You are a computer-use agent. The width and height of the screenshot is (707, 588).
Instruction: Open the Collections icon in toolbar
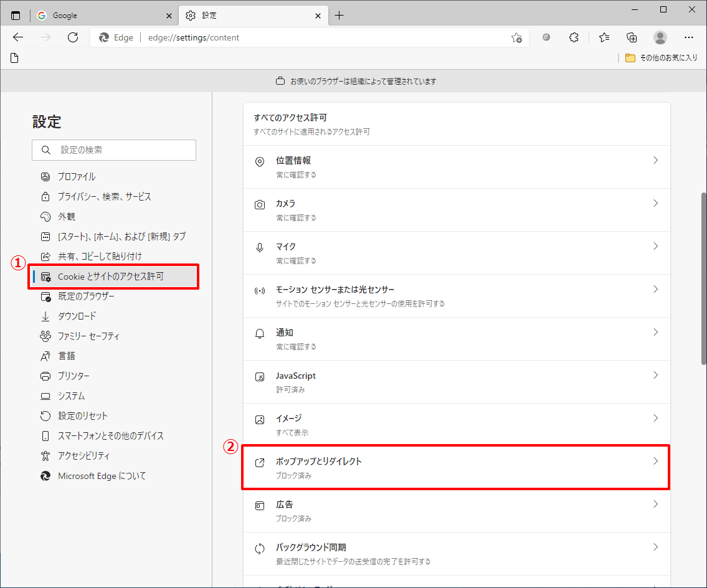(632, 37)
